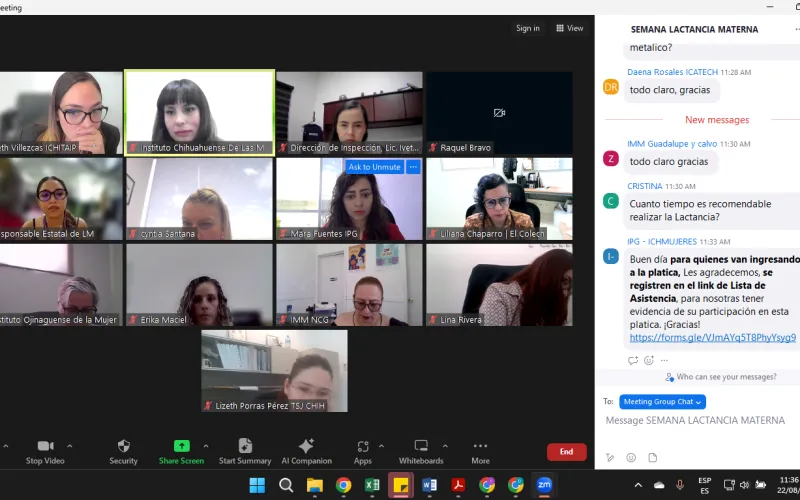Click the message input field in chat
Screen dimensions: 800x500
tap(700, 421)
